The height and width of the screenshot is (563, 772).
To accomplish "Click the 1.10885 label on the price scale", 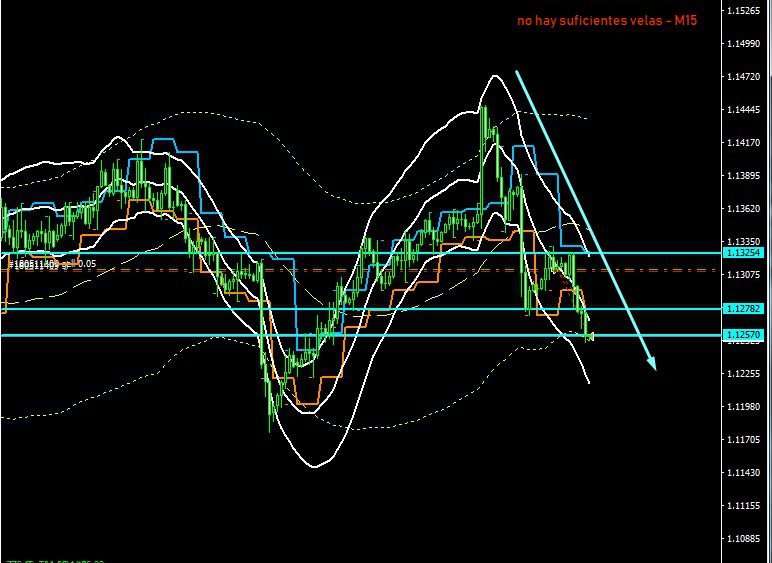I will click(746, 539).
